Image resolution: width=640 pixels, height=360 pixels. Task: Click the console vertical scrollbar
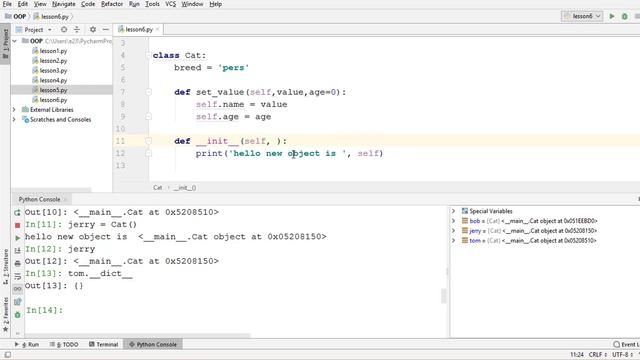click(444, 296)
